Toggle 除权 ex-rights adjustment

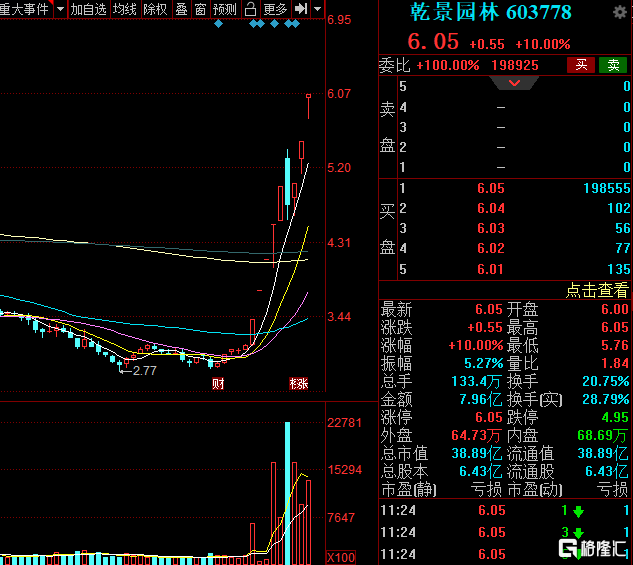(x=155, y=9)
